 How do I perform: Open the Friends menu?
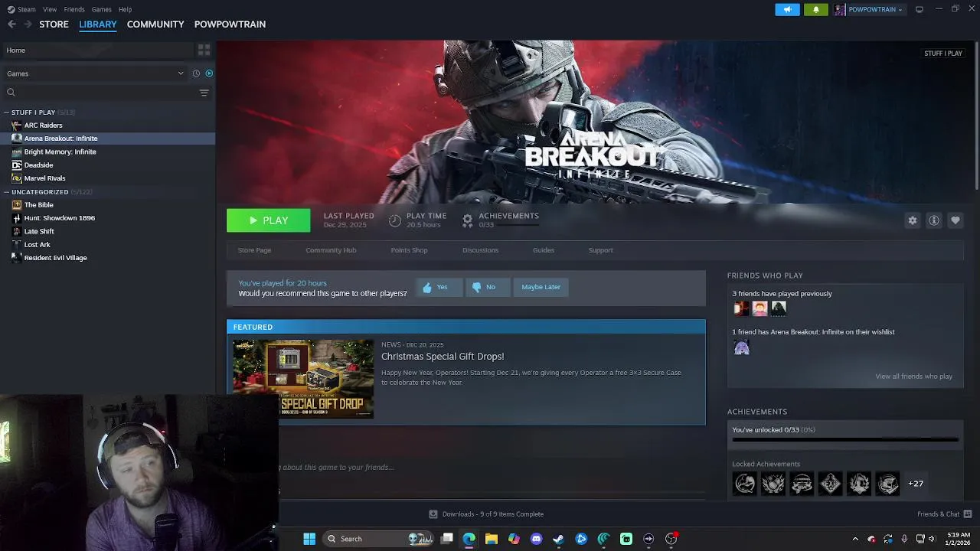[74, 9]
